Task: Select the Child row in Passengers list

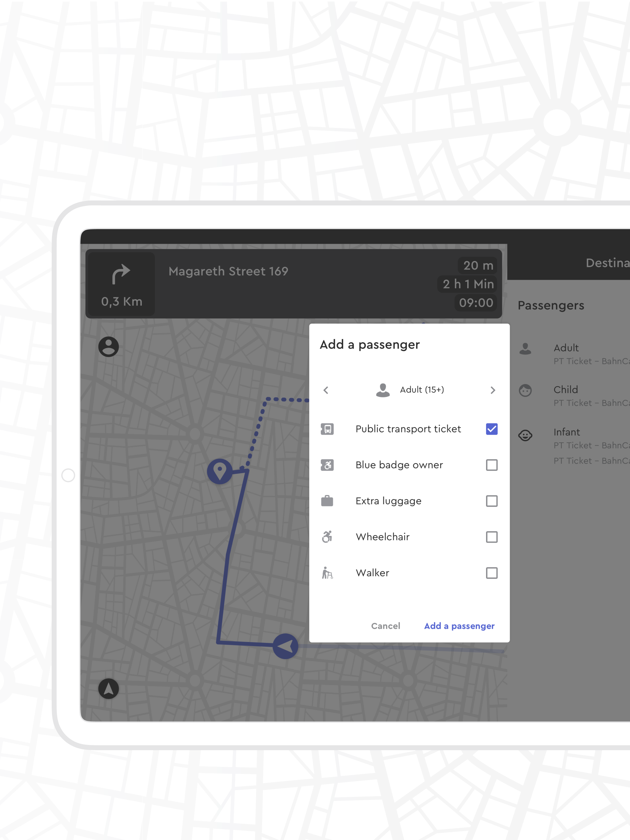Action: pos(574,396)
